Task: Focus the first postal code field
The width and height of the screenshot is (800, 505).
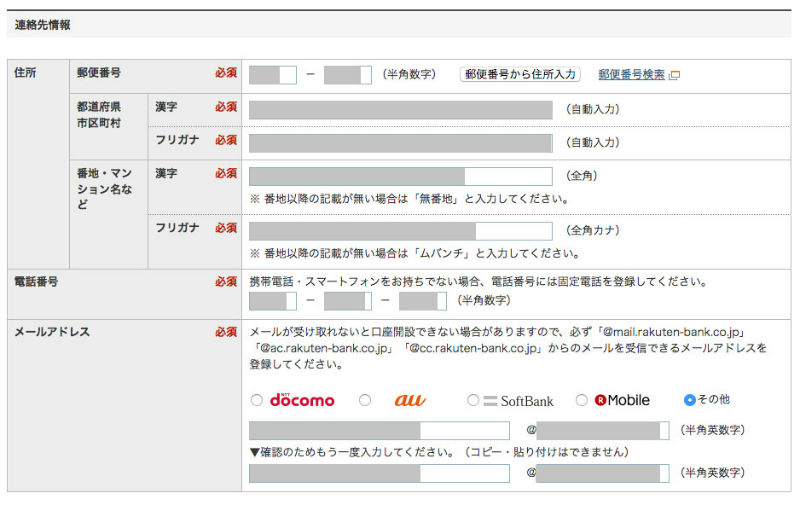Action: (272, 74)
